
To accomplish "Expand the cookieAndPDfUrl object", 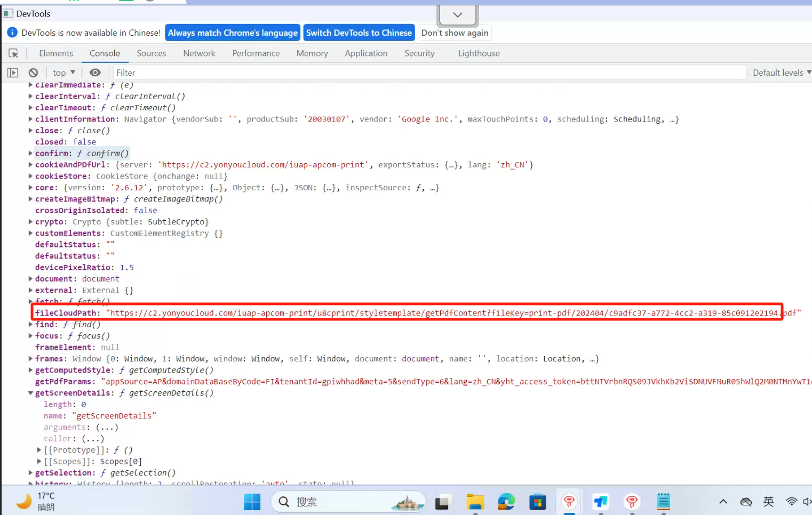I will click(x=30, y=165).
